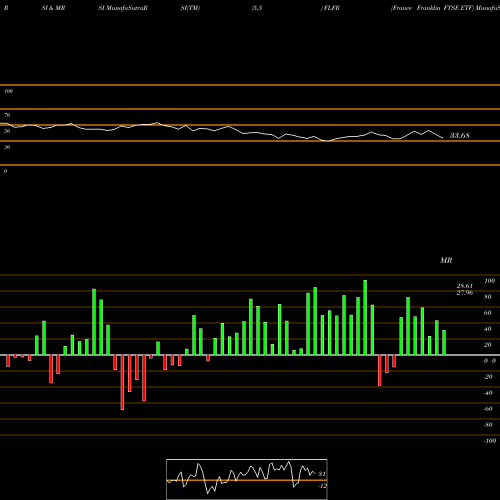Click the FLFR ticker text in header
The width and height of the screenshot is (500, 500).
(332, 8)
